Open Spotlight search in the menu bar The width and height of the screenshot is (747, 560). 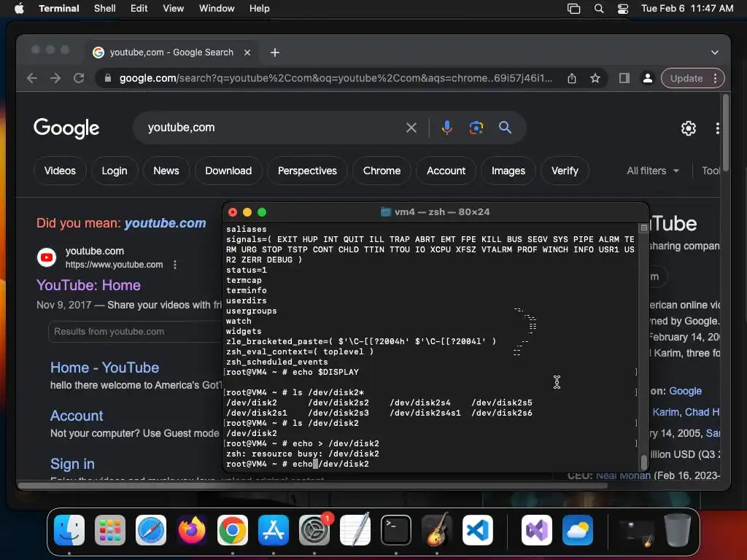(x=599, y=9)
